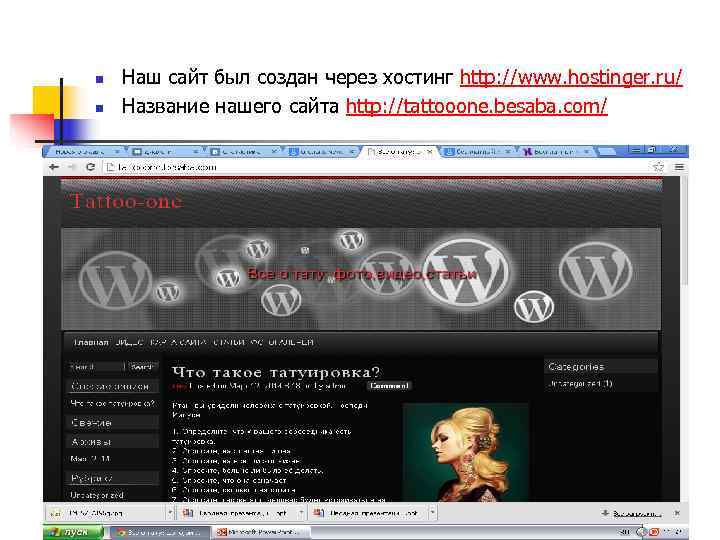This screenshot has width=720, height=540.
Task: Open the first downloaded file in the downloads bar
Action: coord(106,513)
